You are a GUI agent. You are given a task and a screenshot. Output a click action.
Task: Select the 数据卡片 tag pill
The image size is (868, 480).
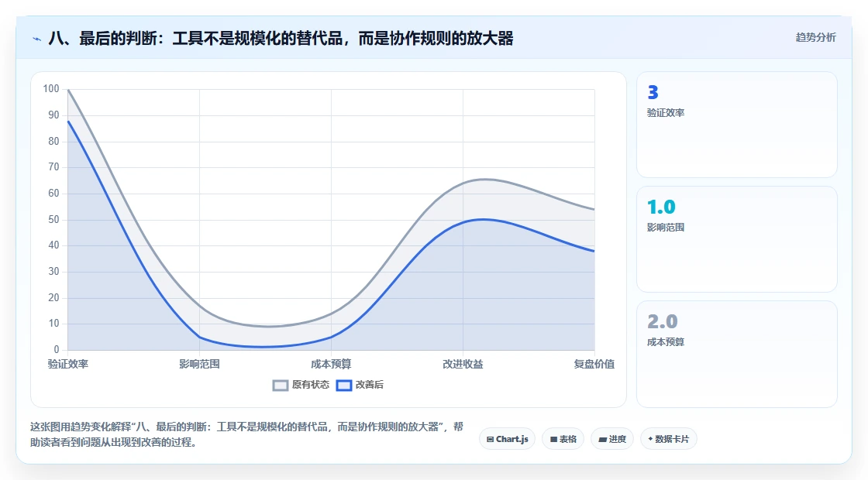tap(669, 439)
